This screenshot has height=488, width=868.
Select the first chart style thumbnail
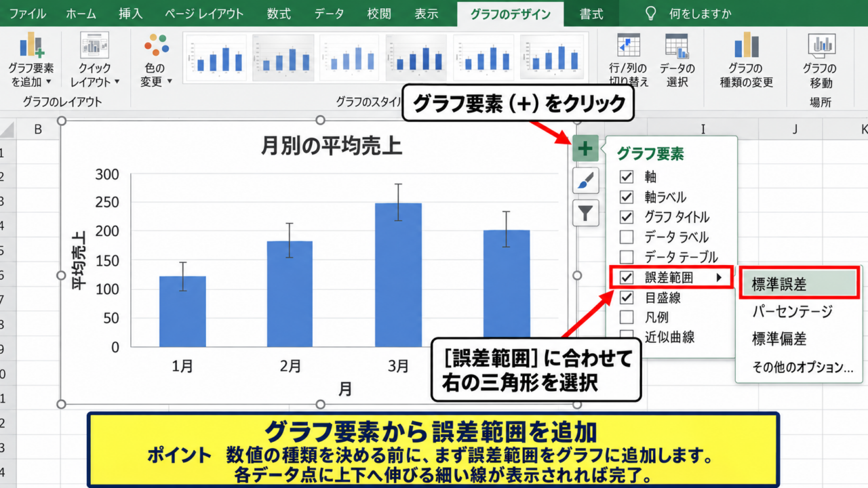click(216, 58)
